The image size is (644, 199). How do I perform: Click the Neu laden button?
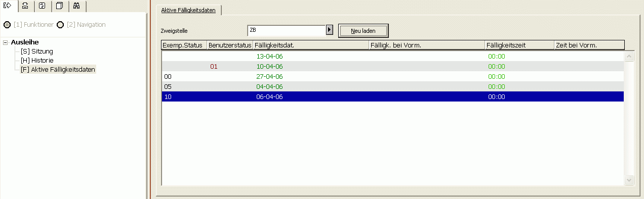(x=363, y=31)
